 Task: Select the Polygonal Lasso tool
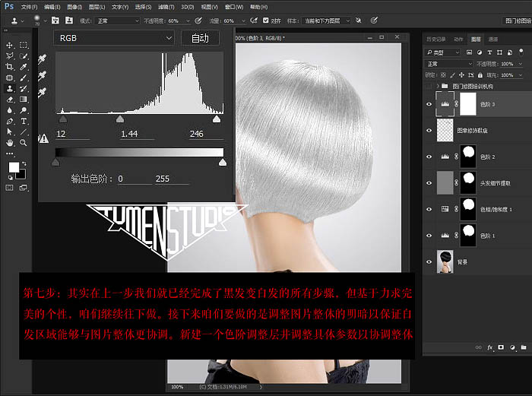point(9,55)
